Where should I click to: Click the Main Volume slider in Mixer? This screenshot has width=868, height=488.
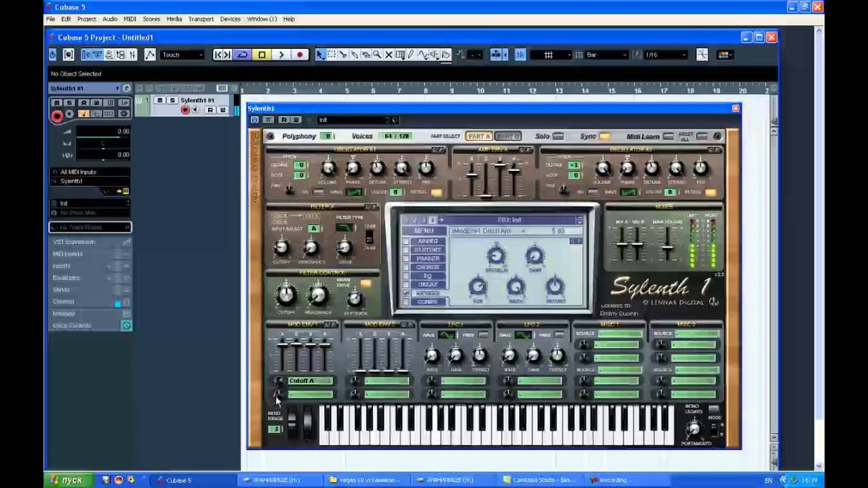point(667,246)
